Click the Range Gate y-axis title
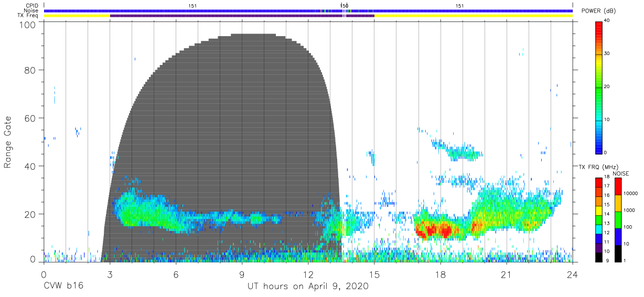The image size is (644, 297). [8, 142]
